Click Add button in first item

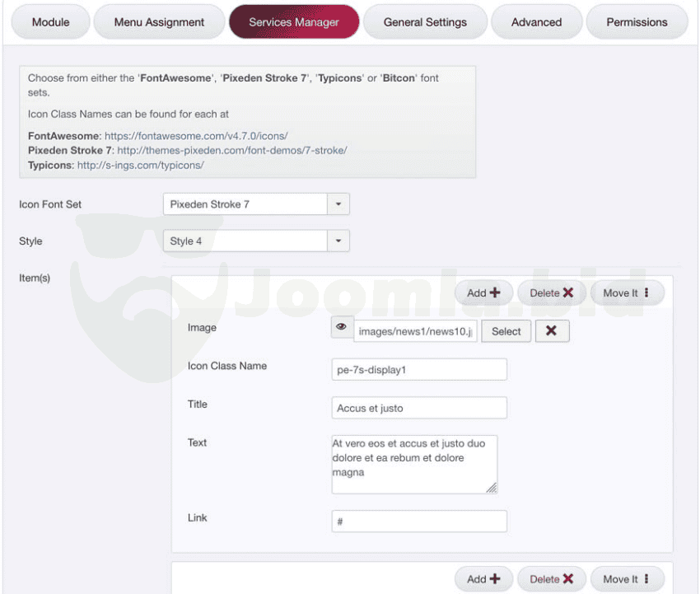483,293
